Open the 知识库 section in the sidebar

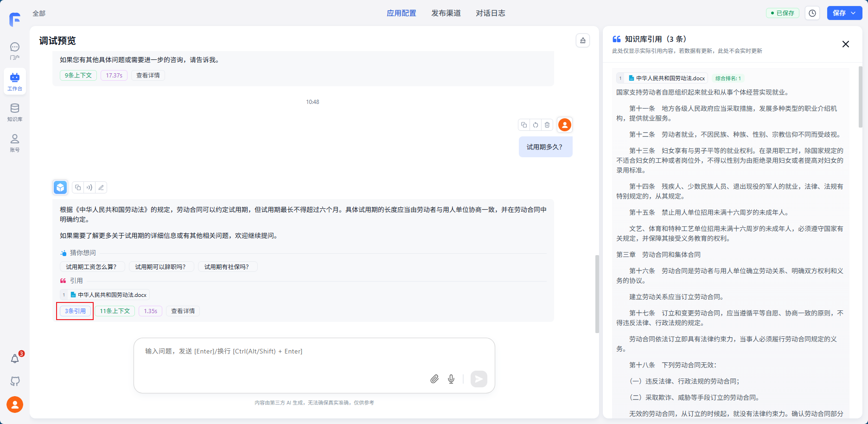point(15,112)
